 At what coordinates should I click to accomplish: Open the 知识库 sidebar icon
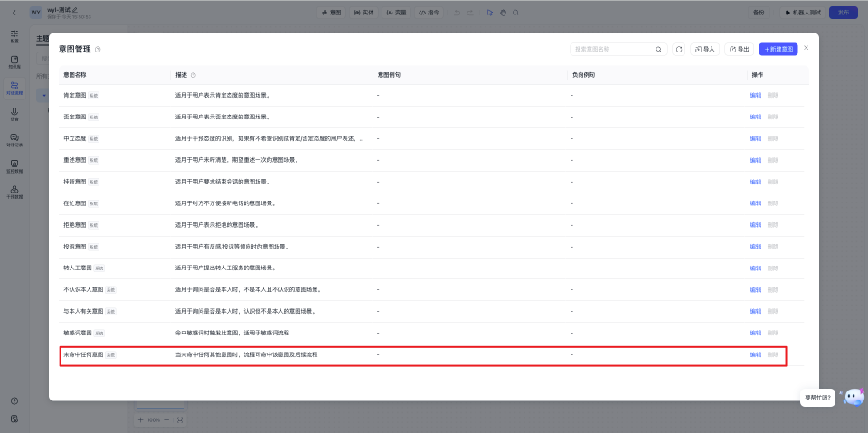point(14,61)
